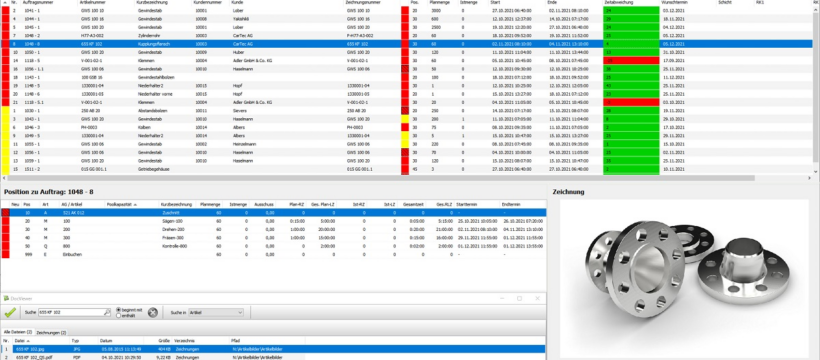Select order 1050 - 1 for Huber
Screen dimensions: 820x360
tap(407, 52)
